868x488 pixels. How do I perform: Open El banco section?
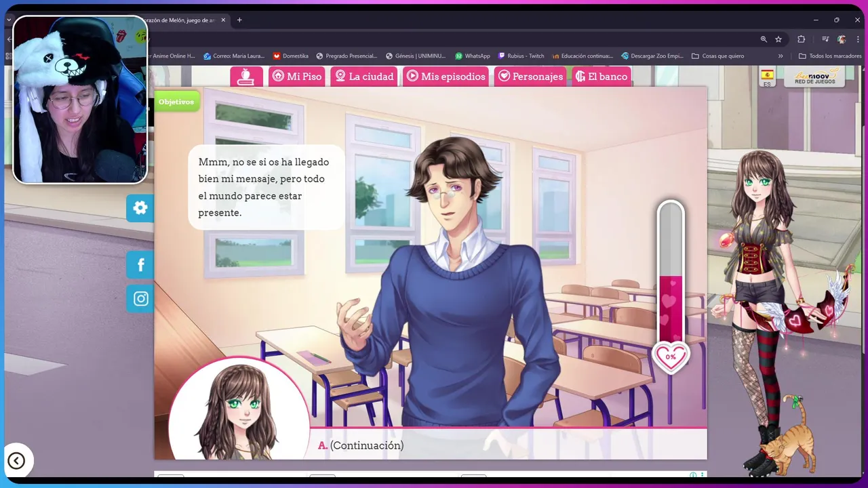coord(601,76)
